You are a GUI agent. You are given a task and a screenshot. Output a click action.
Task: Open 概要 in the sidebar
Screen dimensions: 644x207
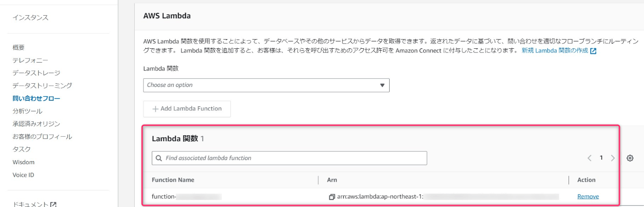click(18, 47)
